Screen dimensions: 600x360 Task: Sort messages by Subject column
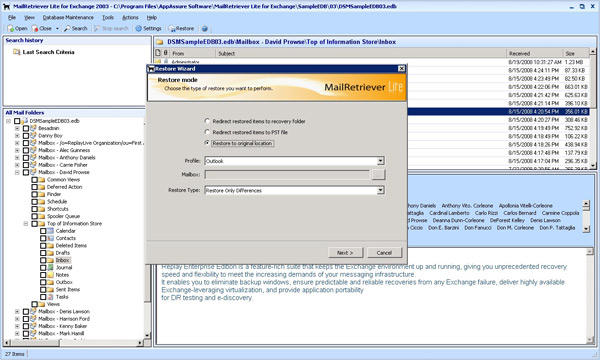[361, 54]
